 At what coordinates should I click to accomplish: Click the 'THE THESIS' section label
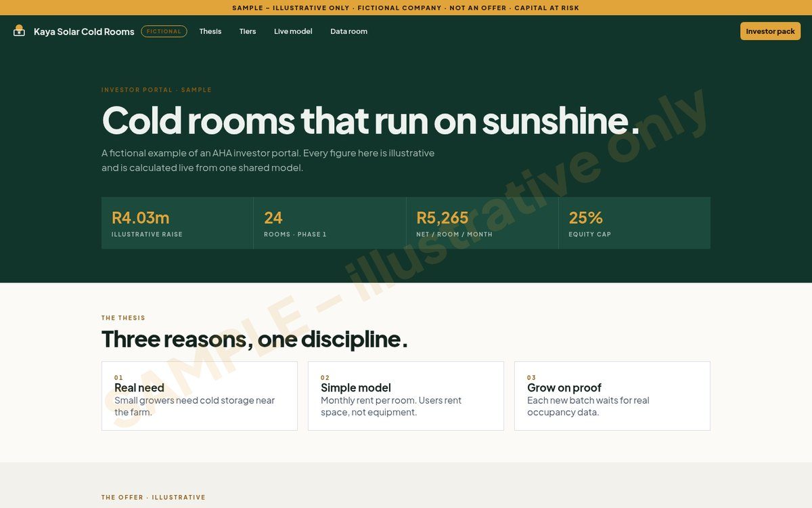coord(123,318)
